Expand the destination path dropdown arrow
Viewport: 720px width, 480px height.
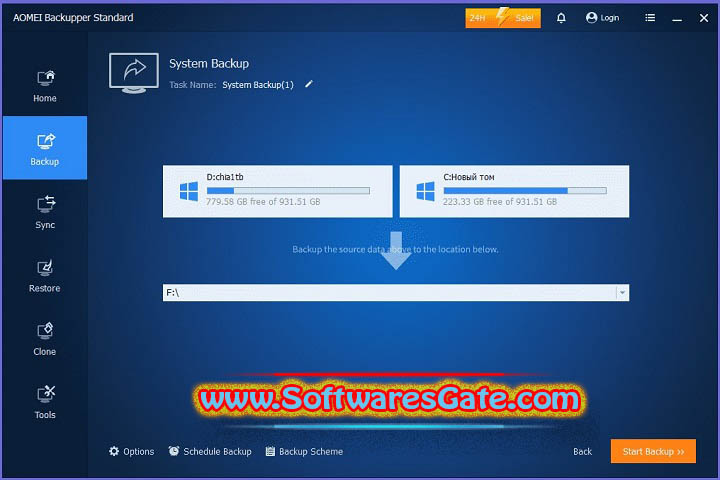click(x=622, y=293)
